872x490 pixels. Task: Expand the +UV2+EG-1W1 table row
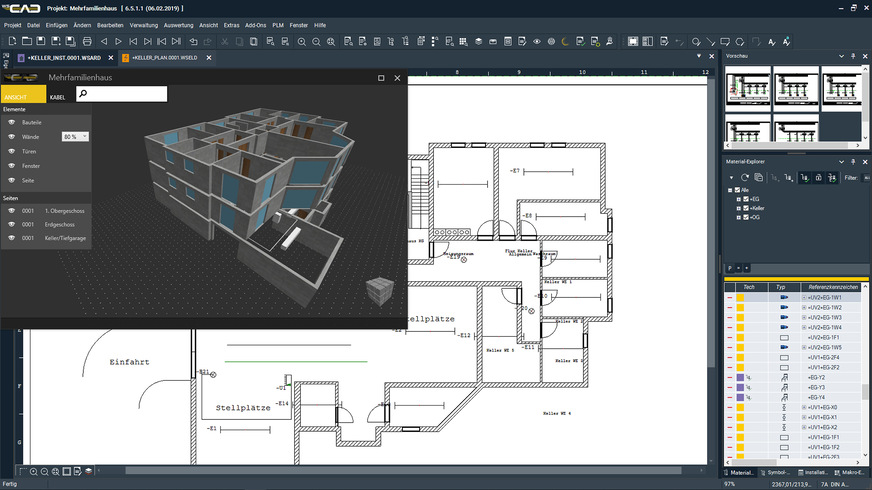click(803, 298)
